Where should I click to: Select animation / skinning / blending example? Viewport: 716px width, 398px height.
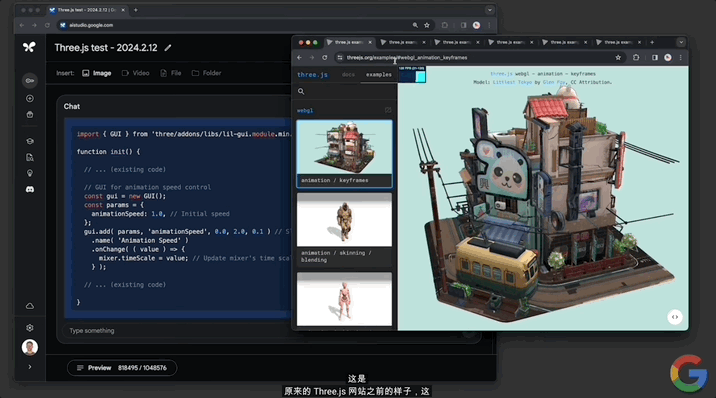coord(344,230)
